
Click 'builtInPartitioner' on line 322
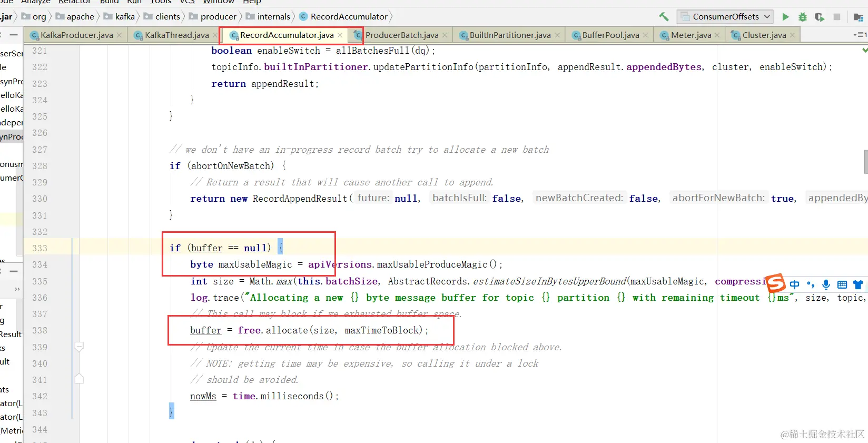point(316,67)
